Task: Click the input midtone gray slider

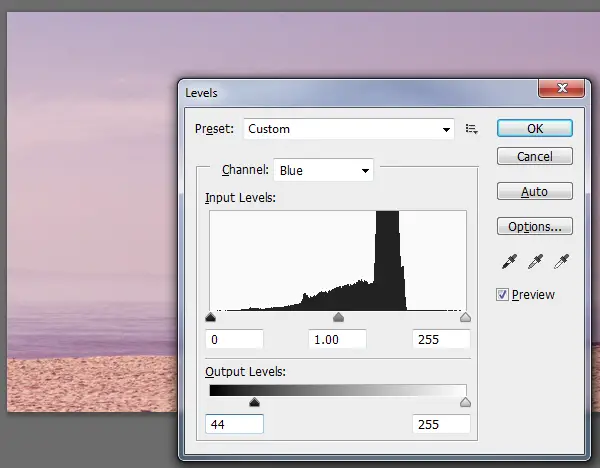Action: point(338,318)
